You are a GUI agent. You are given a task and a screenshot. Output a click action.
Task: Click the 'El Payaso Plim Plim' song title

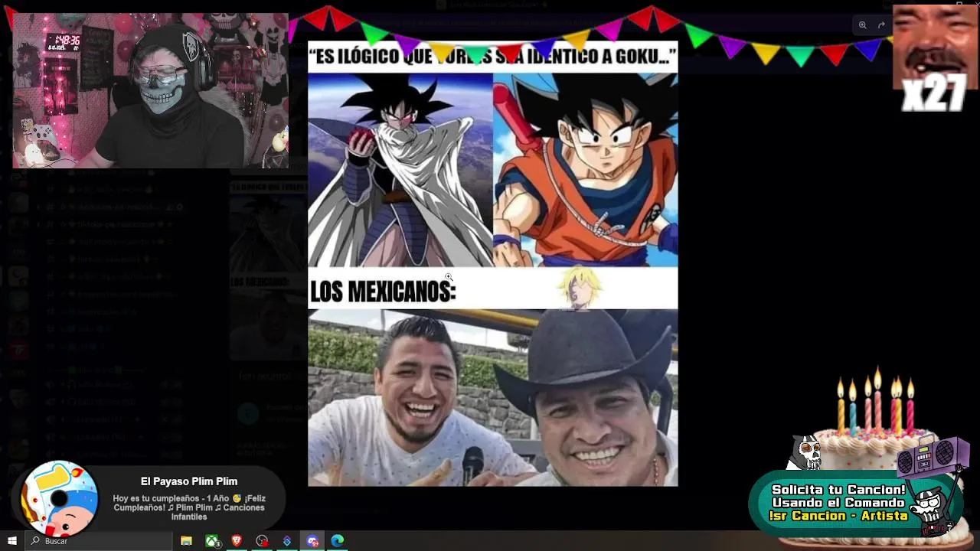(x=189, y=481)
